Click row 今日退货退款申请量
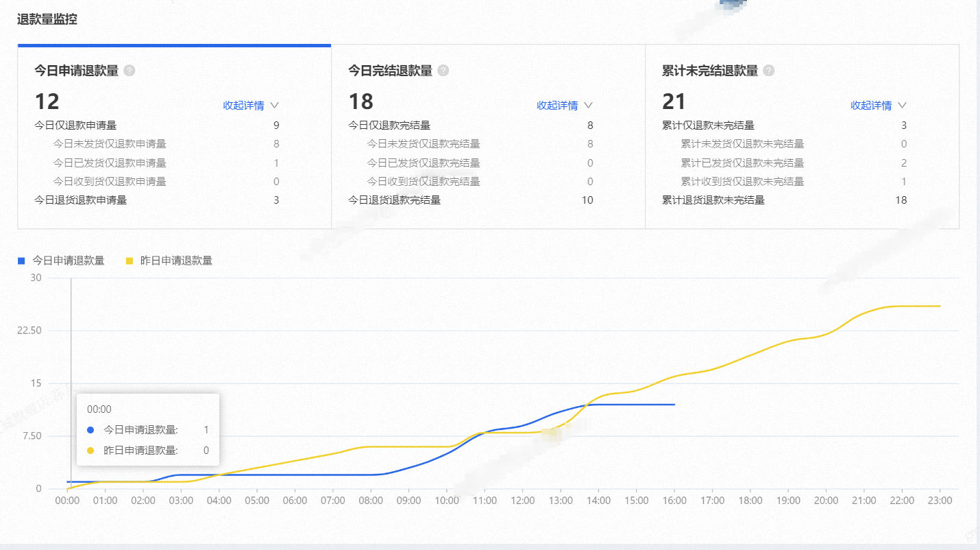The height and width of the screenshot is (550, 980). click(x=157, y=200)
